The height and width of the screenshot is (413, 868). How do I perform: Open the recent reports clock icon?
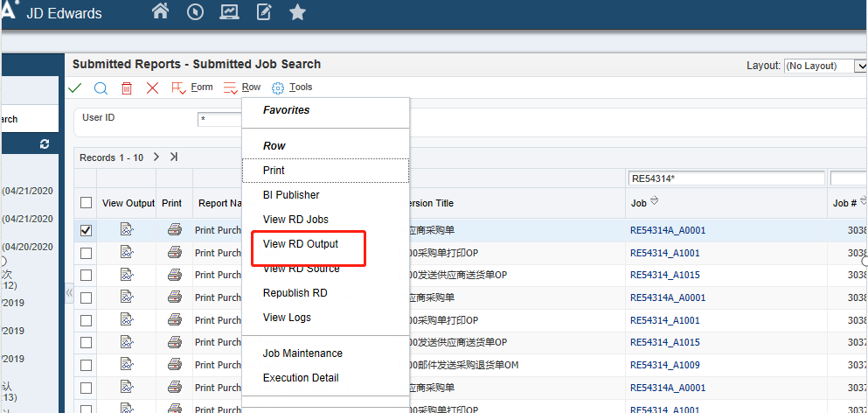click(195, 11)
